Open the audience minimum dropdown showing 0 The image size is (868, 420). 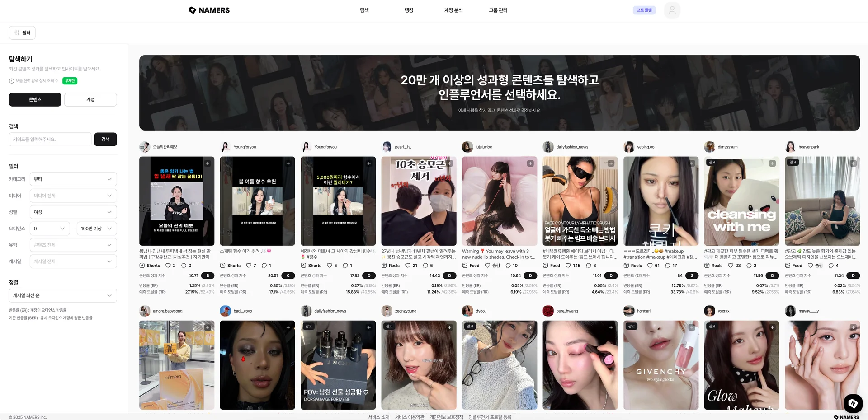coord(50,229)
